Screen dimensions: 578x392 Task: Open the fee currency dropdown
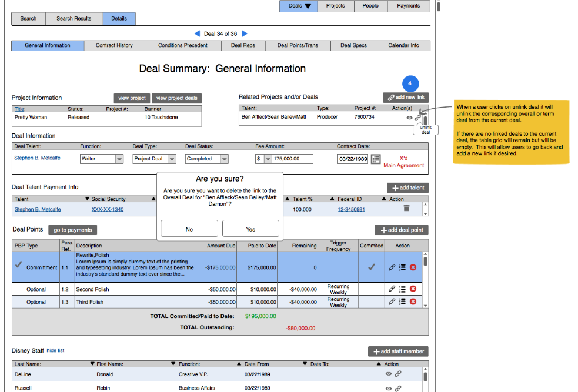[x=268, y=159]
